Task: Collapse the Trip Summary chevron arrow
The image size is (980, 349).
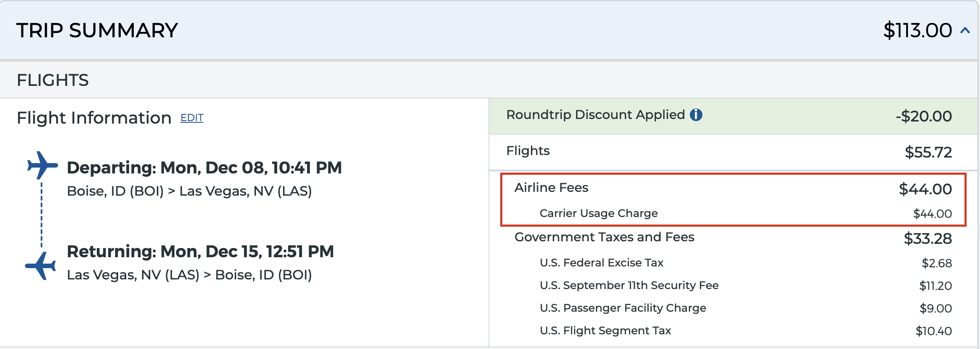Action: pyautogui.click(x=965, y=31)
